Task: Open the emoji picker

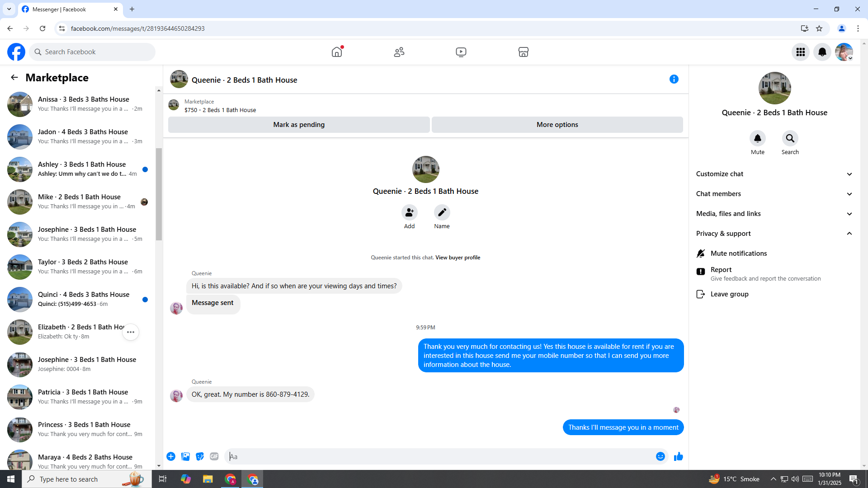Action: (x=660, y=456)
